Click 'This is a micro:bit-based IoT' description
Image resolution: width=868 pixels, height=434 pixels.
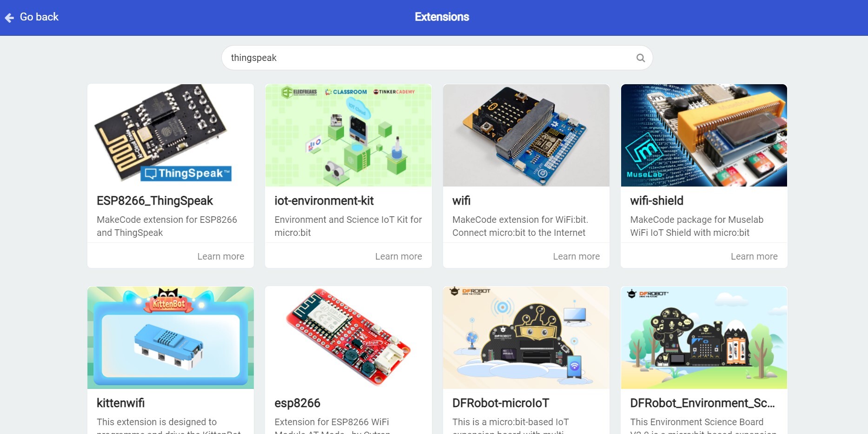pyautogui.click(x=510, y=422)
